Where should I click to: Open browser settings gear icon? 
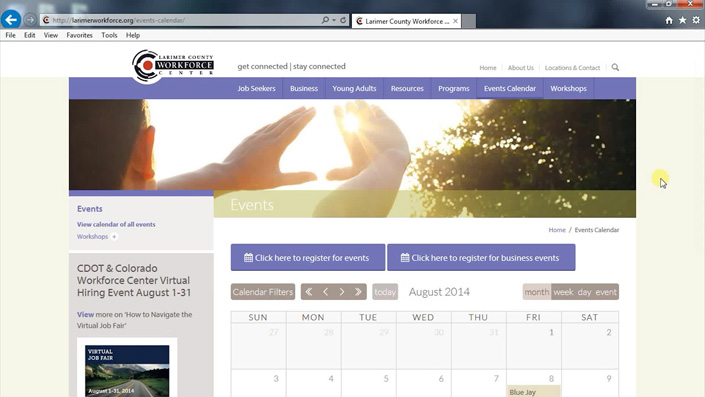[696, 20]
